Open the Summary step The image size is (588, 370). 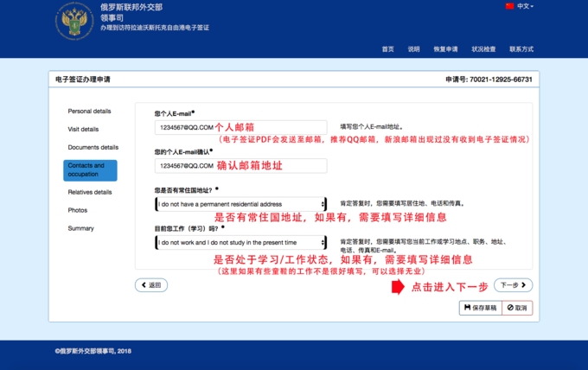[80, 228]
